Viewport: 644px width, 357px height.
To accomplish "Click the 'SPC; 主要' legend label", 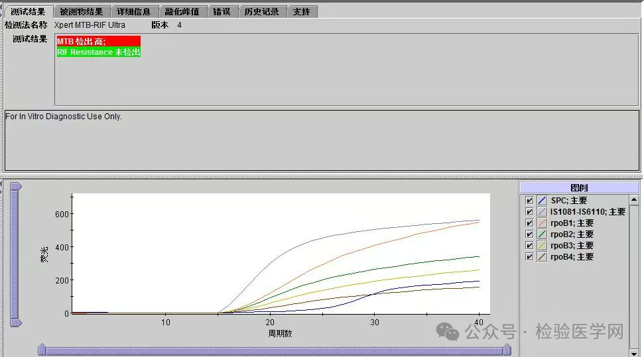I will click(x=569, y=201).
